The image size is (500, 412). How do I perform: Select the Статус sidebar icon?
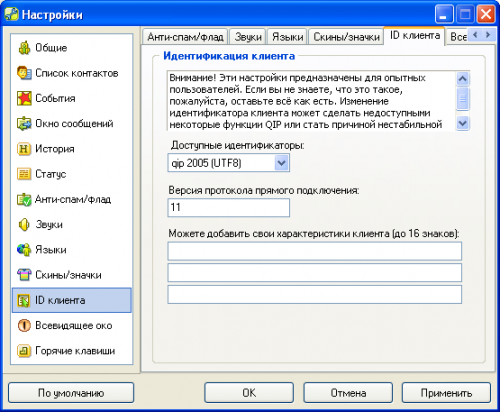click(24, 174)
